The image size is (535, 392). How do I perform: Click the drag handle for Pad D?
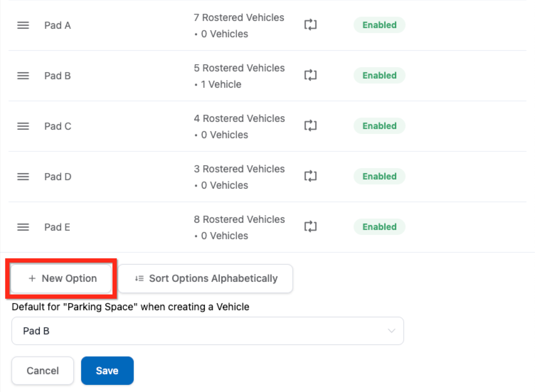coord(23,177)
